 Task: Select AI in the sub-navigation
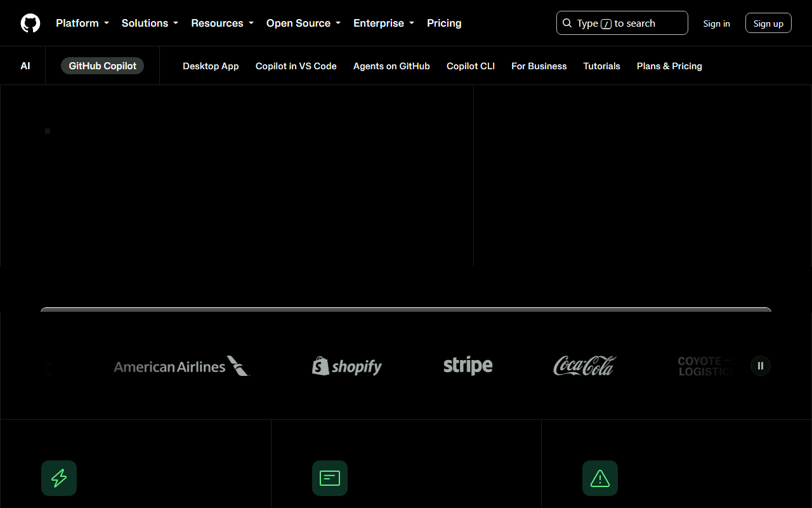pos(25,65)
